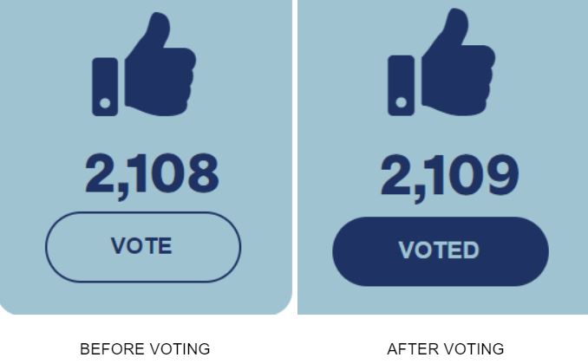Click the VOTE label text inside outlined button
588x364 pixels.
click(141, 246)
